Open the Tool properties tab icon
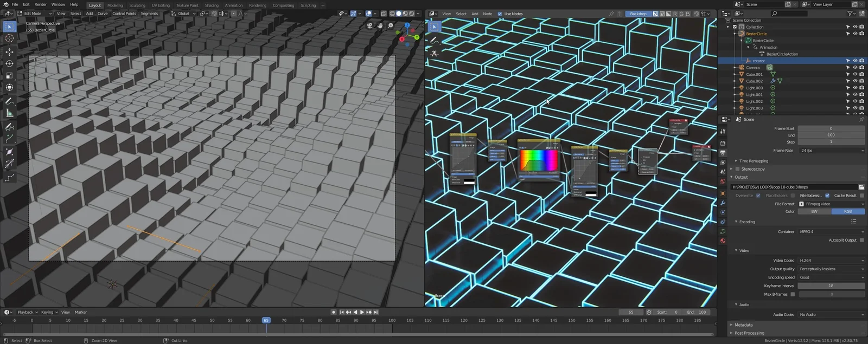This screenshot has height=344, width=868. [723, 131]
